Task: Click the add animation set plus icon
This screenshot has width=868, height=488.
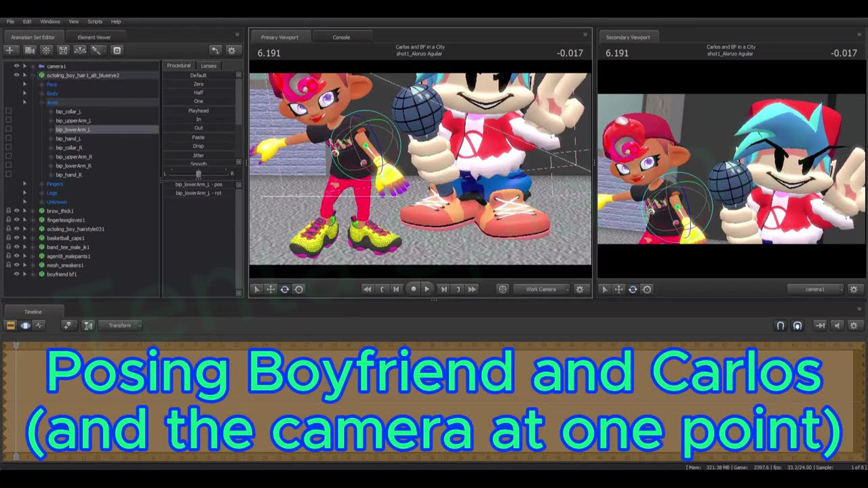Action: pyautogui.click(x=9, y=50)
